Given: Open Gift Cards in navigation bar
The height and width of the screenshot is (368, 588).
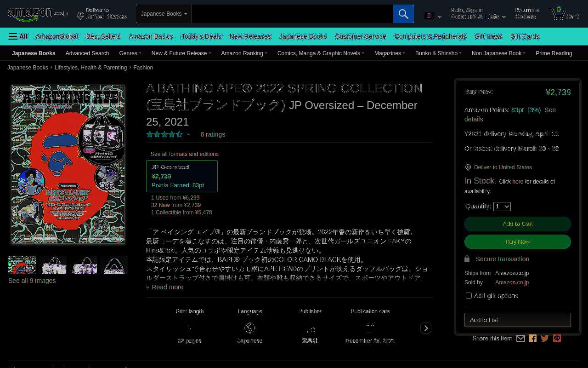Looking at the screenshot, I should (x=525, y=36).
